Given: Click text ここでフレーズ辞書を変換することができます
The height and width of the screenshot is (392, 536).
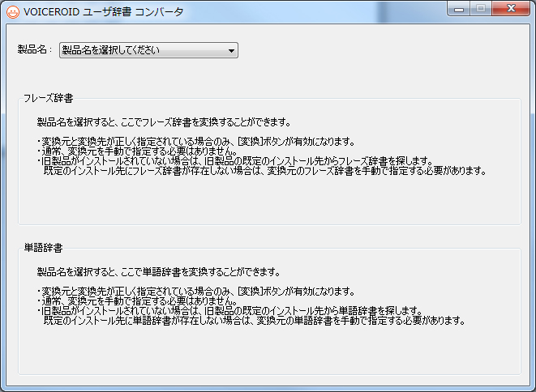Looking at the screenshot, I should (206, 122).
